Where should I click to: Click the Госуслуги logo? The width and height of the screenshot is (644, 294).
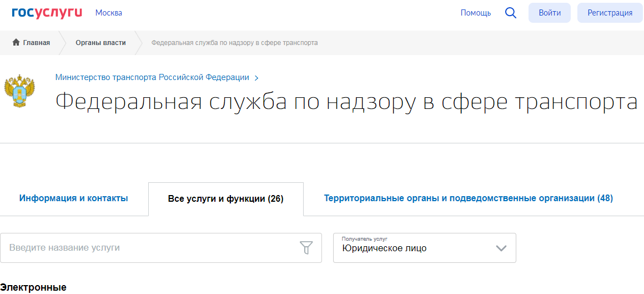tap(47, 13)
